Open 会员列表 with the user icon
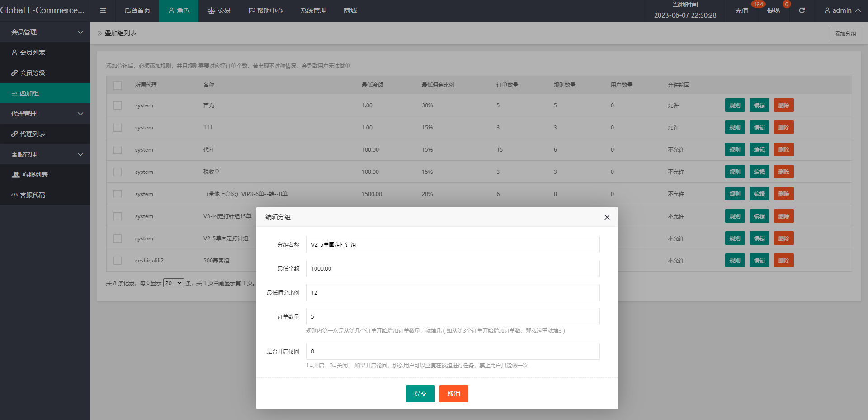This screenshot has height=420, width=868. click(x=32, y=52)
